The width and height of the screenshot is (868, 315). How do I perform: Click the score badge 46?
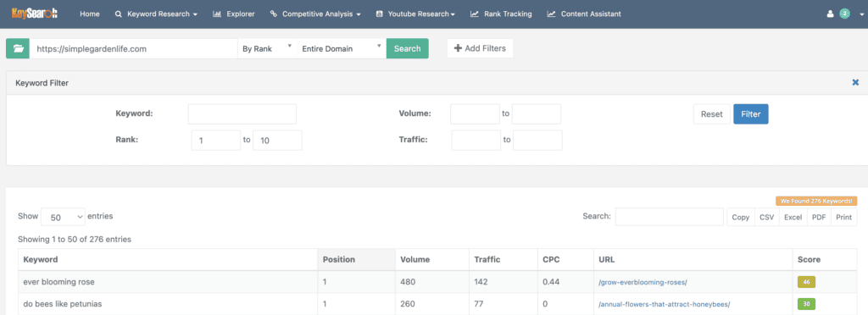tap(807, 282)
